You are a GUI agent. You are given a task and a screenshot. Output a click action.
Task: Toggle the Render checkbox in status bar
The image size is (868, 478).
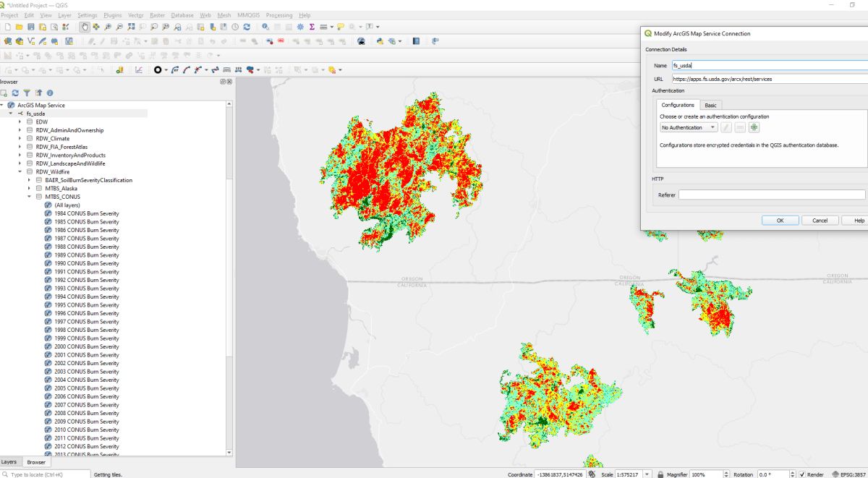tap(803, 474)
